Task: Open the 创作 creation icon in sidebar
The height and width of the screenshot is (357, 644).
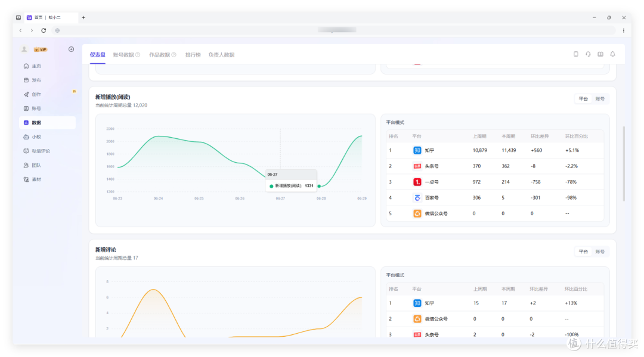Action: point(26,94)
